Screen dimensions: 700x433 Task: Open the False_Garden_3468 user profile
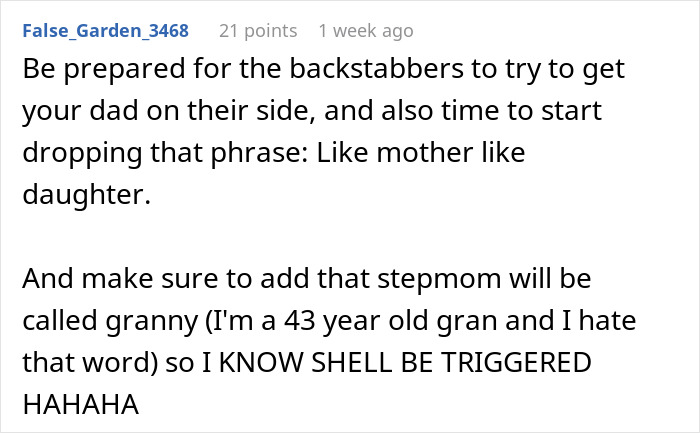104,30
